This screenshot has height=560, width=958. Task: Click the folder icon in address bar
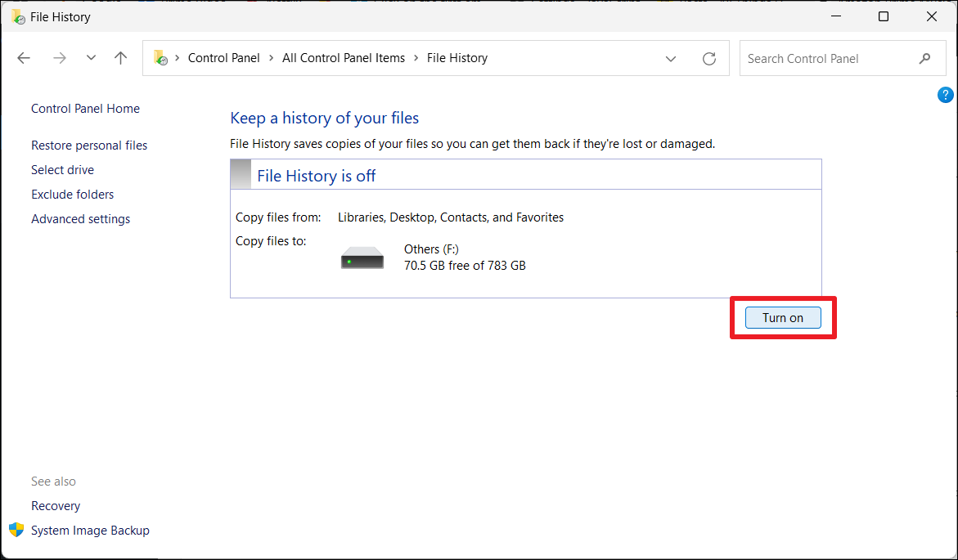tap(160, 58)
